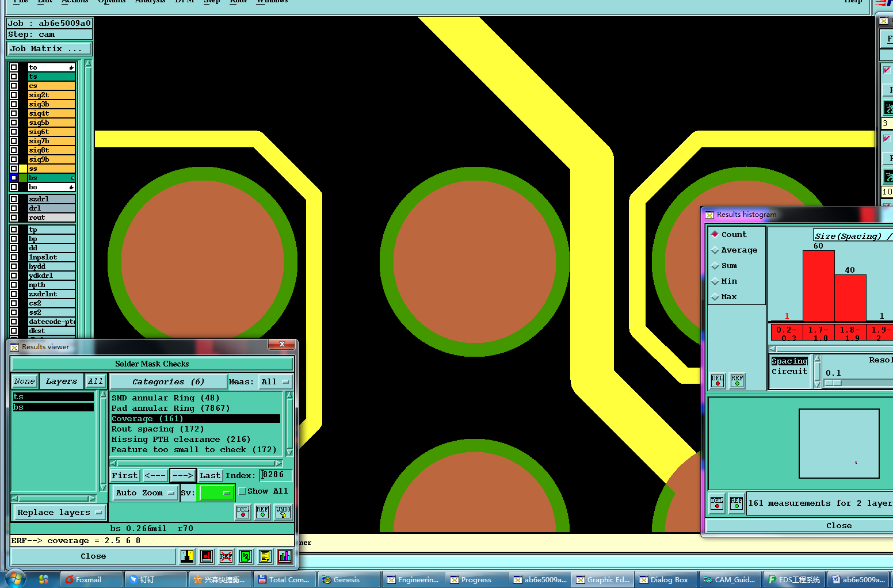
Task: Switch to the Genesis taskbar window
Action: pyautogui.click(x=349, y=579)
